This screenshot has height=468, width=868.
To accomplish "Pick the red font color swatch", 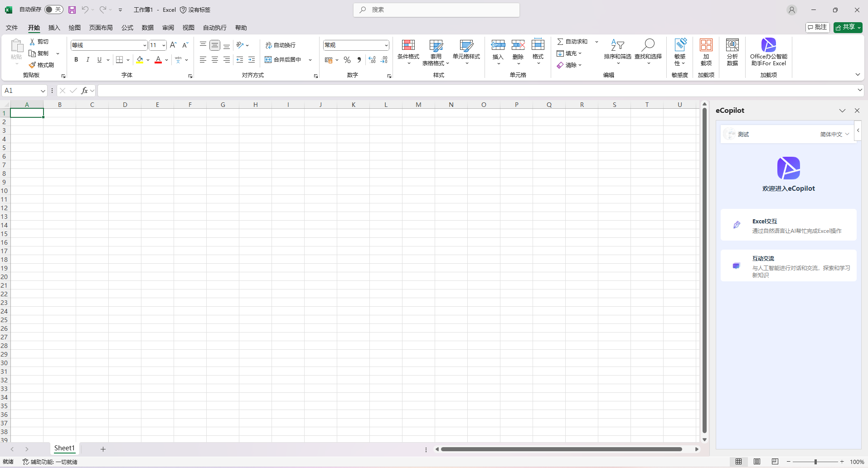I will tap(158, 59).
